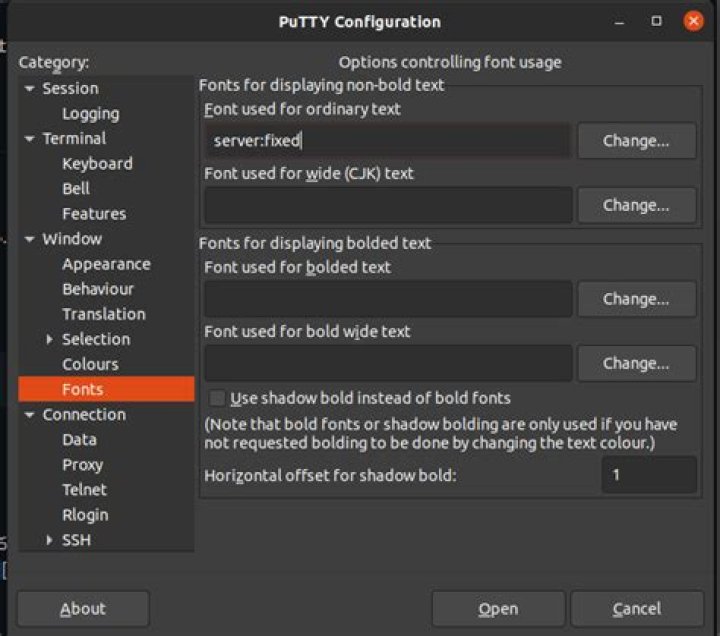Screen dimensions: 720x636
Task: Click the About button
Action: click(x=83, y=609)
